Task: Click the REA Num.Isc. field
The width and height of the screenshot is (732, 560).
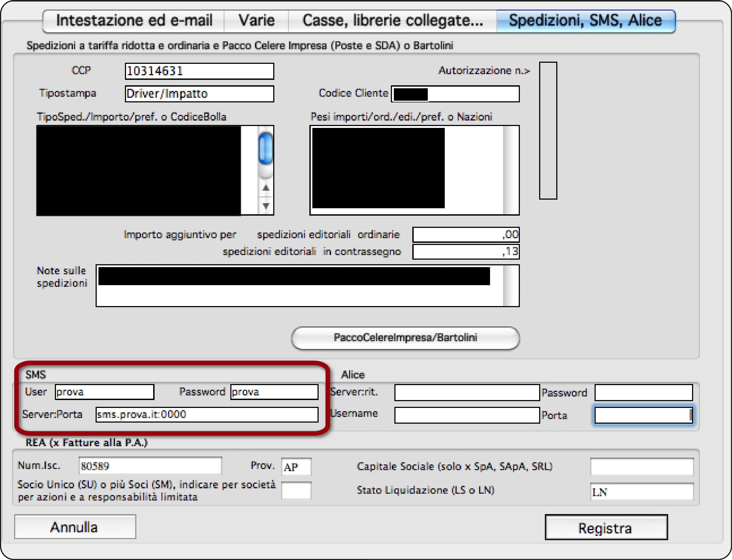Action: tap(150, 466)
